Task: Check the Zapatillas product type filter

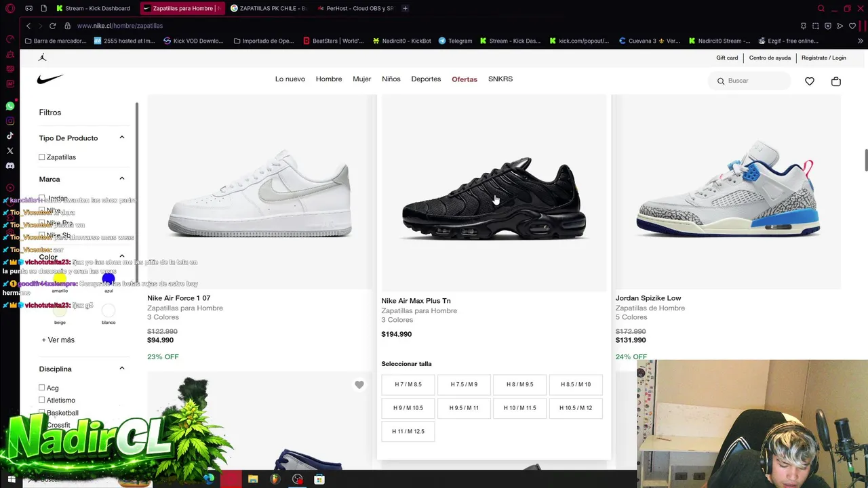Action: pos(42,157)
